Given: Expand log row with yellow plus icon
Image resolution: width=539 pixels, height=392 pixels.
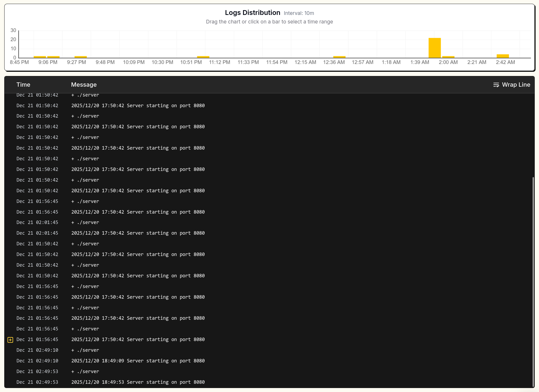Looking at the screenshot, I should coord(10,340).
